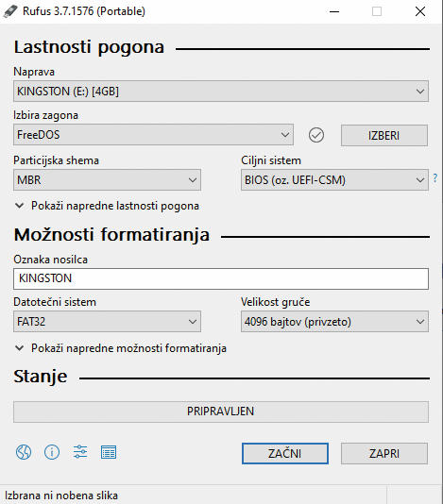
Task: Show the log via list icon
Action: point(109,452)
